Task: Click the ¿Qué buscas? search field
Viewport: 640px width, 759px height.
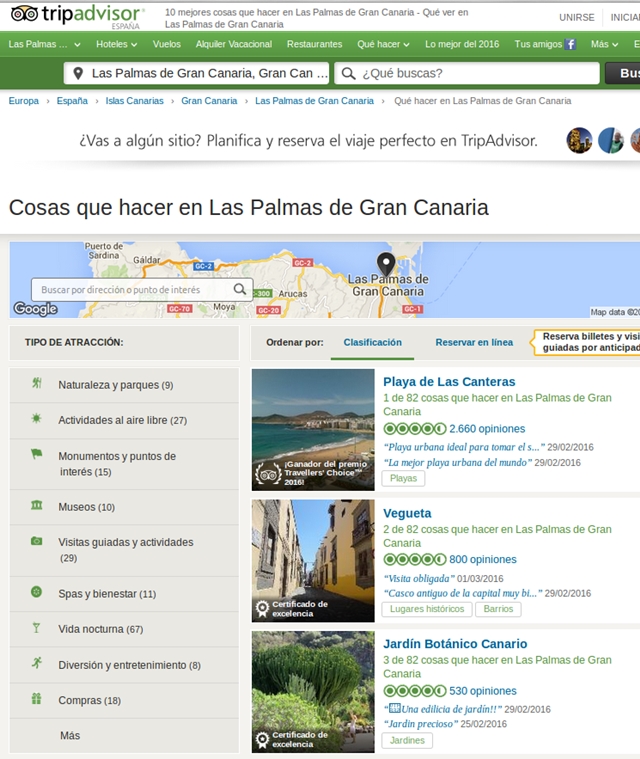Action: pos(467,74)
